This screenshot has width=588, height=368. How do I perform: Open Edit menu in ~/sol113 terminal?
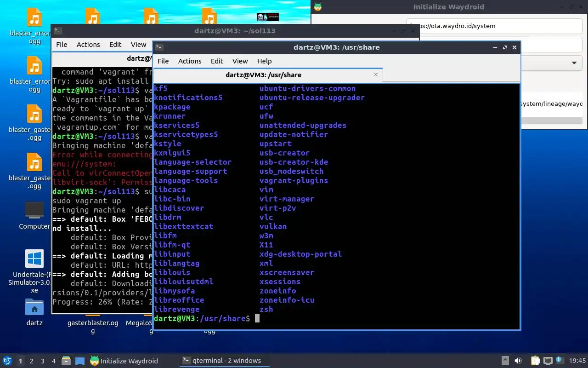click(115, 45)
